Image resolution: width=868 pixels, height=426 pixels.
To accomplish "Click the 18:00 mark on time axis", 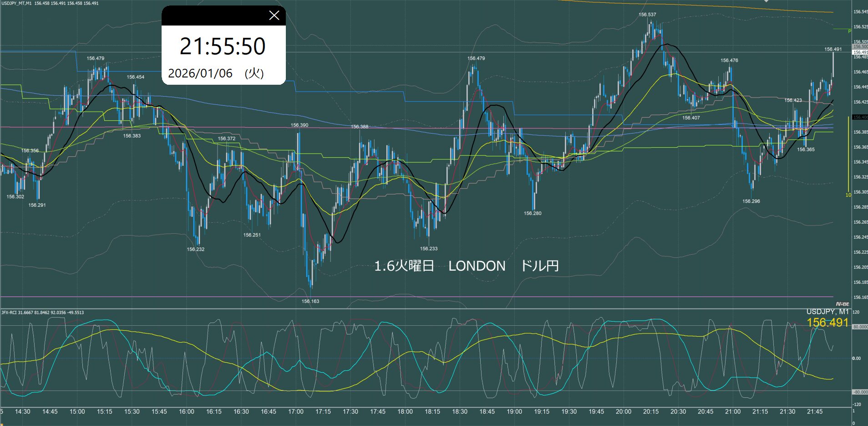I will pyautogui.click(x=405, y=411).
